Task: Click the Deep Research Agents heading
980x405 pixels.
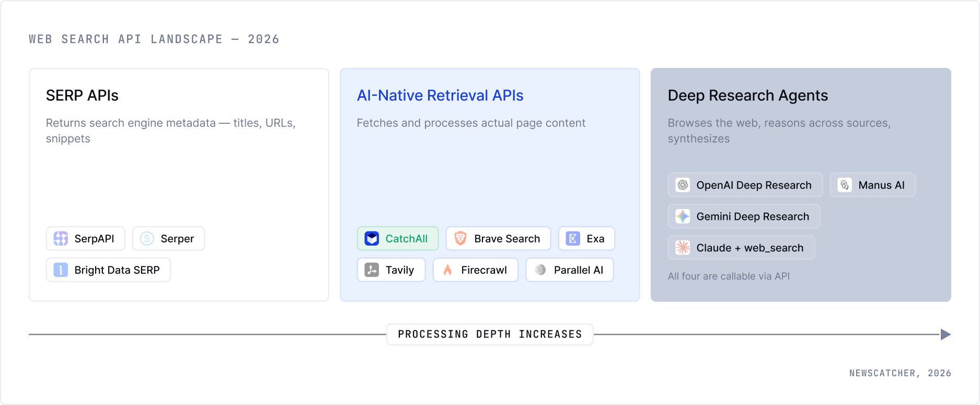Action: point(748,96)
